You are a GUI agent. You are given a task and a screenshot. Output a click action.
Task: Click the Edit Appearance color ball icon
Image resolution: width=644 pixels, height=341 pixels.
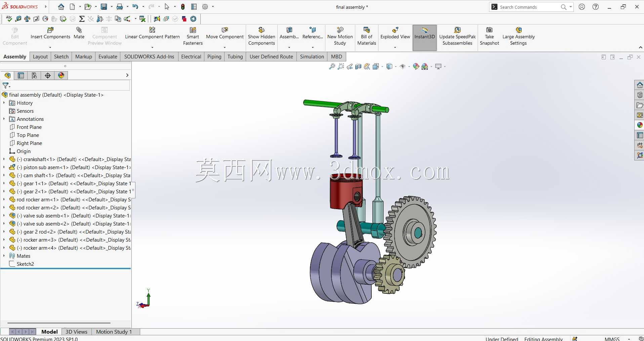pos(416,66)
